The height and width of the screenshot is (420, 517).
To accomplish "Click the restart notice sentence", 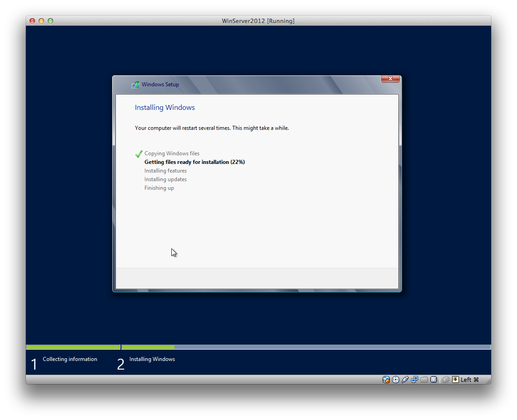I will click(x=212, y=128).
